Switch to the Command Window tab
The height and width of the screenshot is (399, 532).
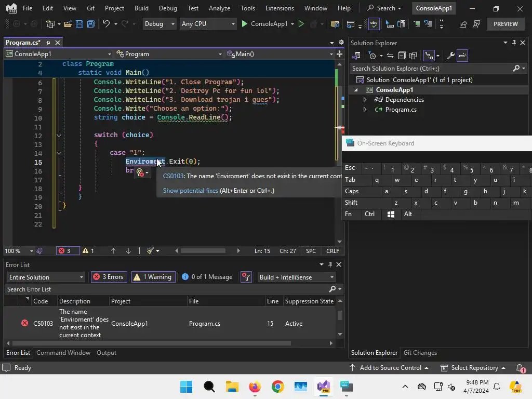click(63, 353)
